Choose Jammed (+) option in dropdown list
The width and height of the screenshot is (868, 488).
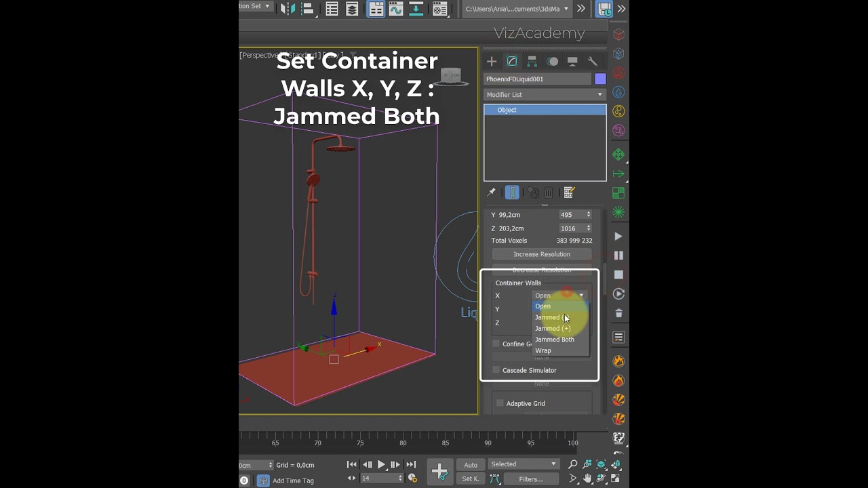pos(560,329)
